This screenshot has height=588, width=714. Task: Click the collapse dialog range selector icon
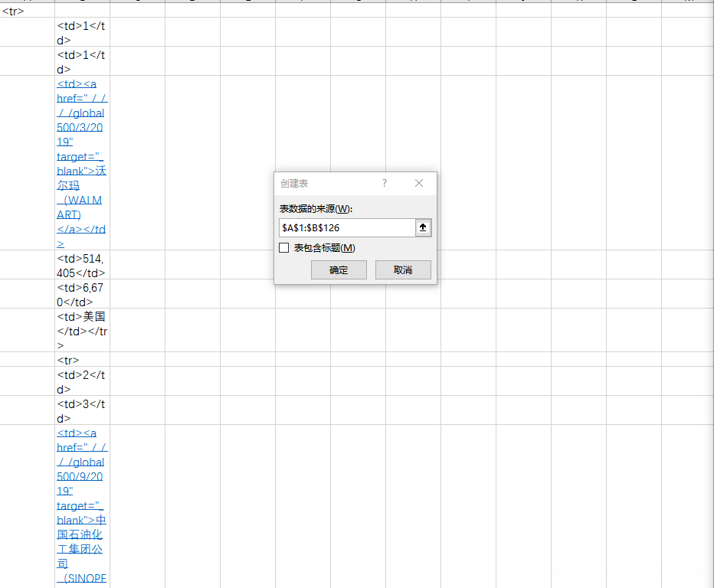423,227
